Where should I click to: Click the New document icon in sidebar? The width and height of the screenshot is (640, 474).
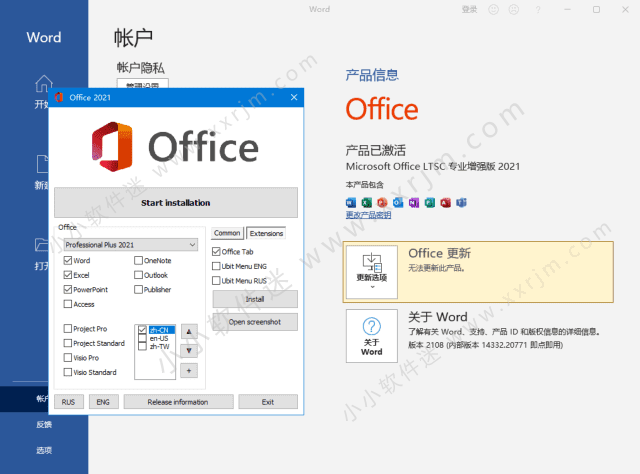click(42, 164)
